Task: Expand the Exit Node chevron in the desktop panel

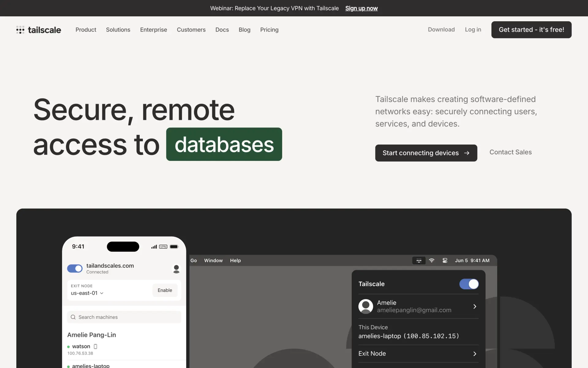Action: (x=474, y=354)
